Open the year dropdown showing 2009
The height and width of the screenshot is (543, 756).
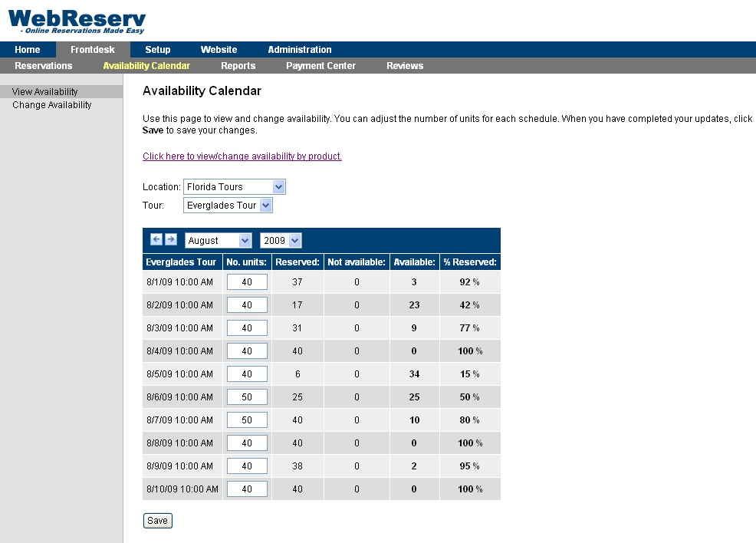coord(281,241)
